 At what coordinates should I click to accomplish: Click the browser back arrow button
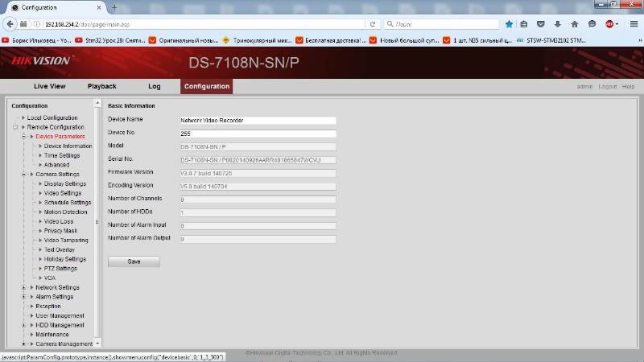10,24
